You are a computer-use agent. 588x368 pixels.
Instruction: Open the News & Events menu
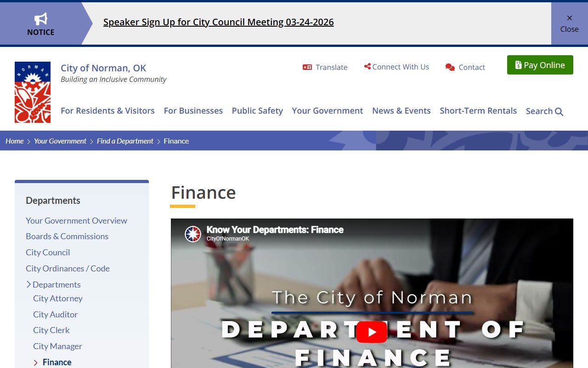coord(401,111)
